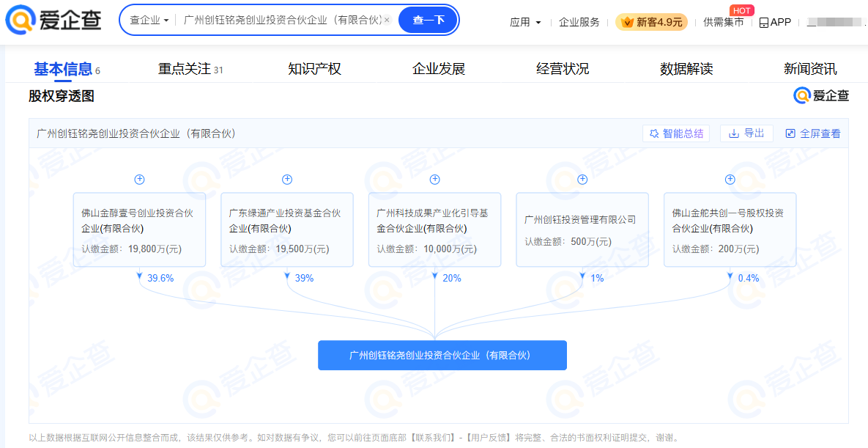Expand plus icon above 广州科技成果产业化 node
Screen dimensions: 868x448
pyautogui.click(x=434, y=179)
